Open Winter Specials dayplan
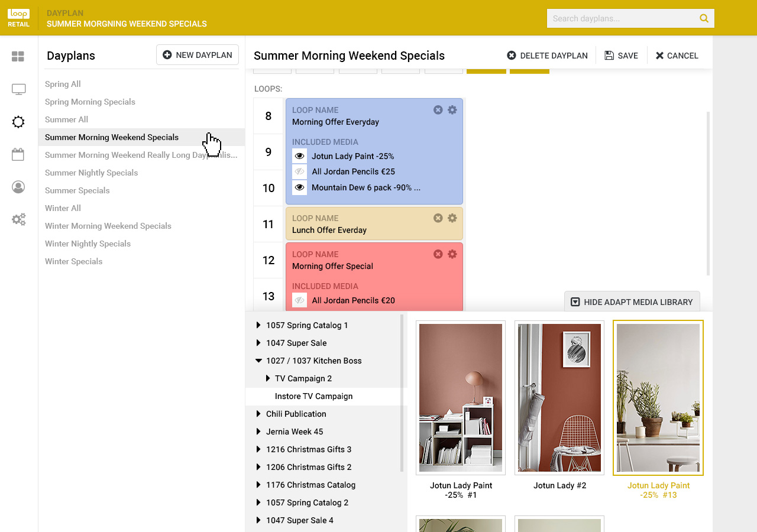The width and height of the screenshot is (757, 532). click(x=74, y=261)
